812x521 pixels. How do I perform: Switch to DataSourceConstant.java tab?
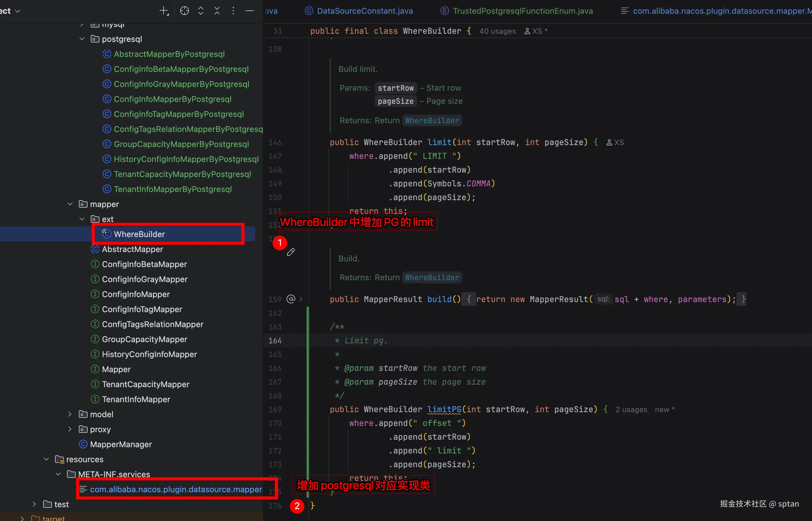coord(364,11)
